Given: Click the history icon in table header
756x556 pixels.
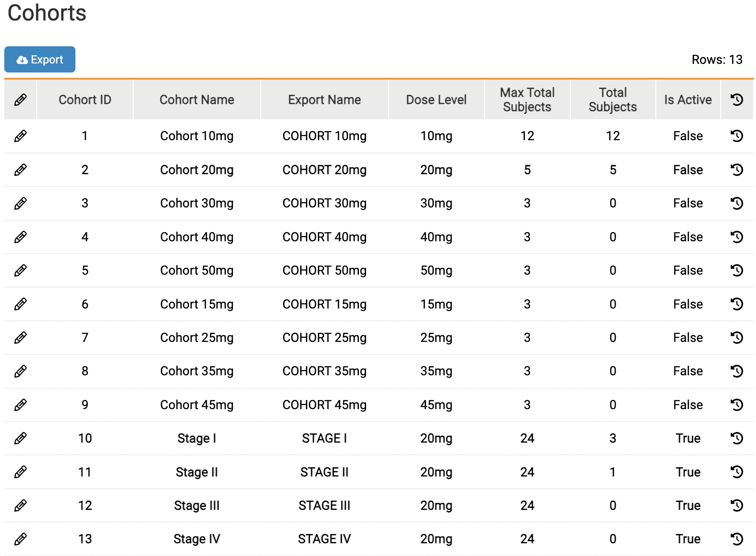Looking at the screenshot, I should [737, 100].
